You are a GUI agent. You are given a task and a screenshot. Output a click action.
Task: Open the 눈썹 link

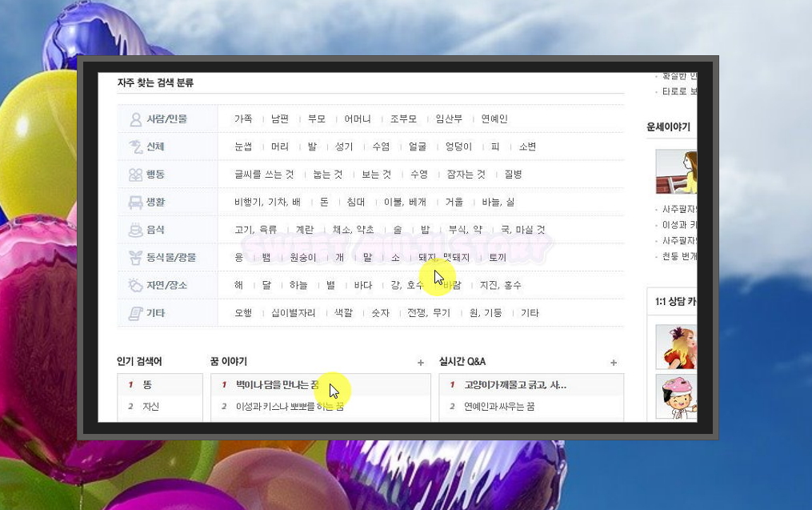243,147
